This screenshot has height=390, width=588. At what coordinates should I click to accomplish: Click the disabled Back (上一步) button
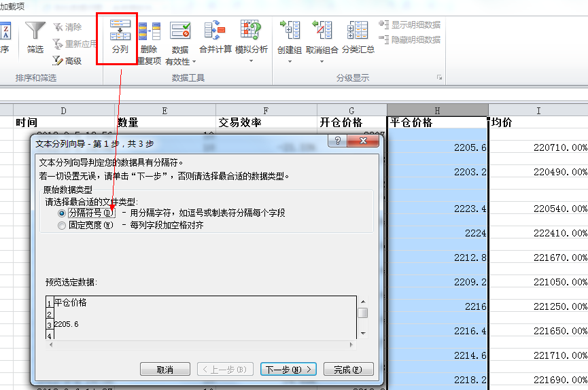[225, 370]
